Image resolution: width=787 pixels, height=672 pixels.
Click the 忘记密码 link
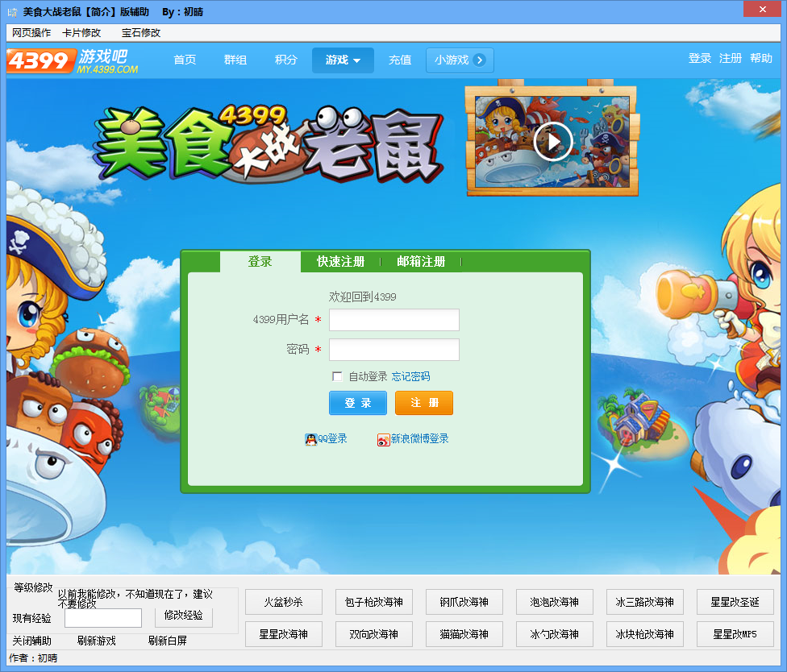pos(410,376)
